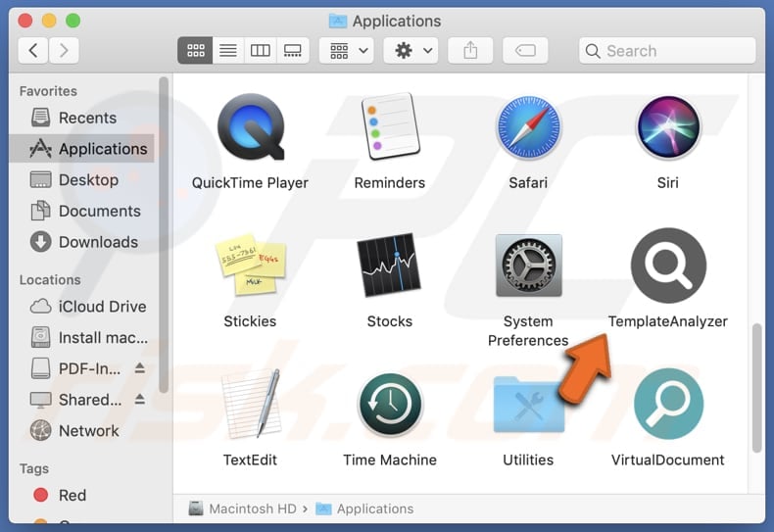This screenshot has height=532, width=774.
Task: Eject the PDF-In... volume
Action: pos(140,368)
